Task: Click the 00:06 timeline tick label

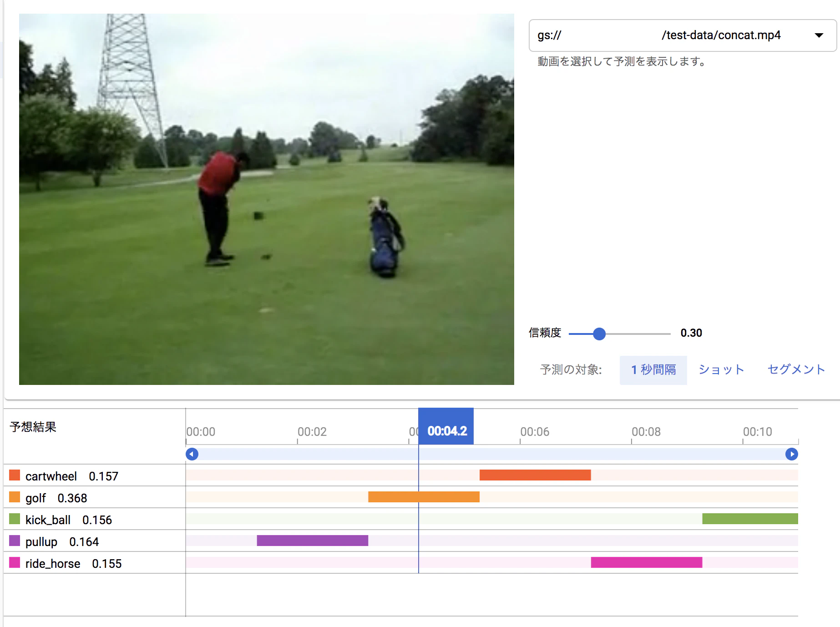Action: [x=535, y=432]
